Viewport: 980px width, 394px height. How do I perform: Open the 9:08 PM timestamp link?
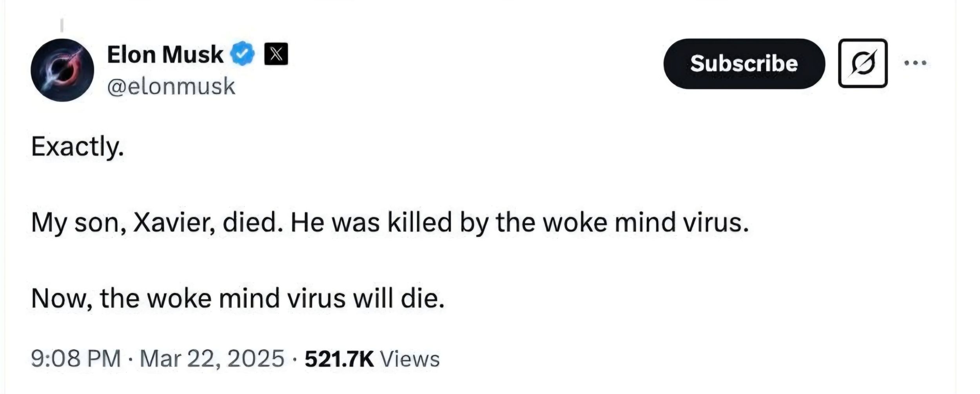pos(76,358)
